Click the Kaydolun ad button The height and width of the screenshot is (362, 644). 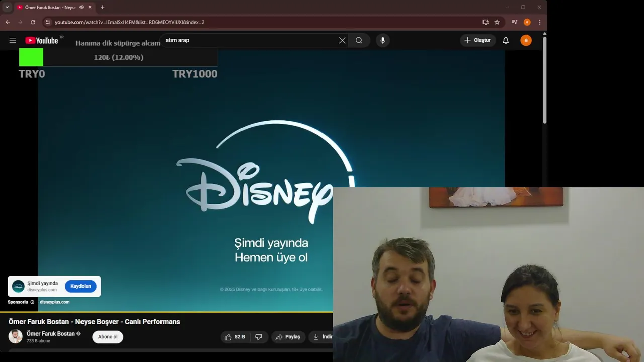point(80,286)
